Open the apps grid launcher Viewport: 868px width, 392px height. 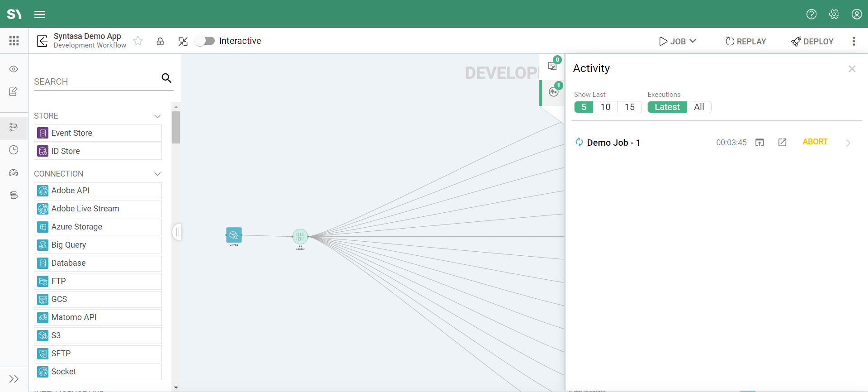coord(14,41)
